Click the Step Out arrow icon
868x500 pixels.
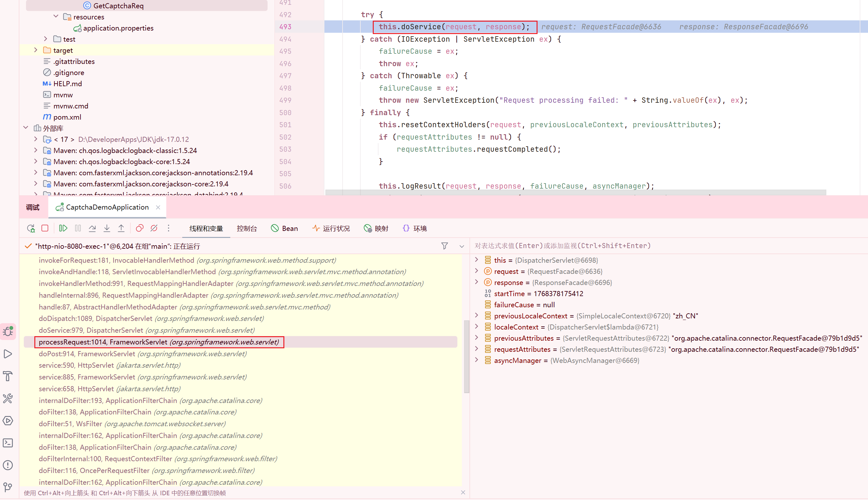[x=121, y=228]
